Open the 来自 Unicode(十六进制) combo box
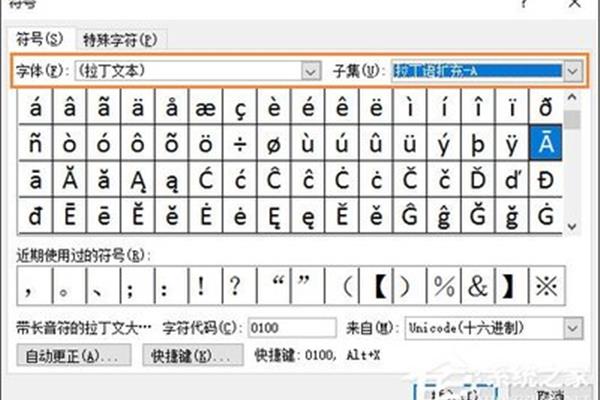Image resolution: width=600 pixels, height=400 pixels. pyautogui.click(x=494, y=328)
